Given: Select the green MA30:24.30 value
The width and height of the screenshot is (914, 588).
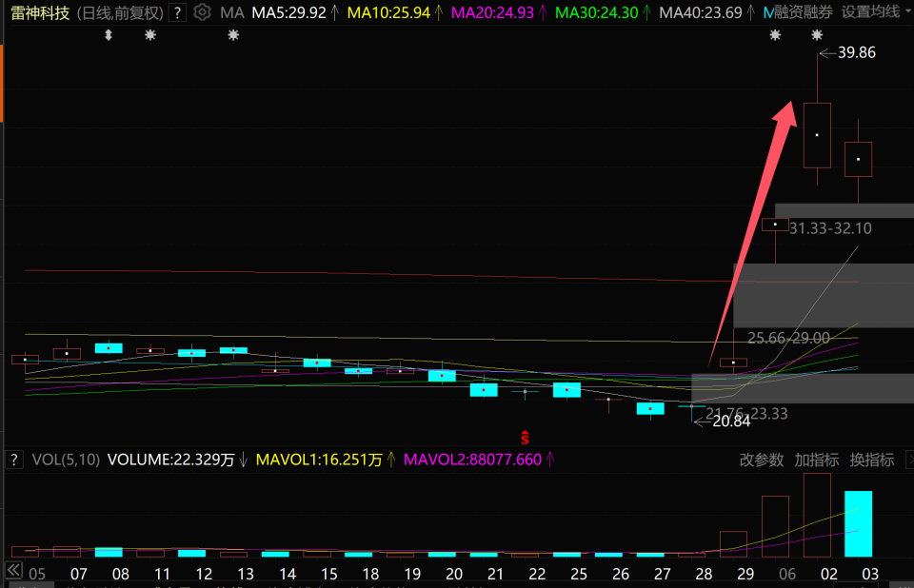Looking at the screenshot, I should [x=596, y=12].
